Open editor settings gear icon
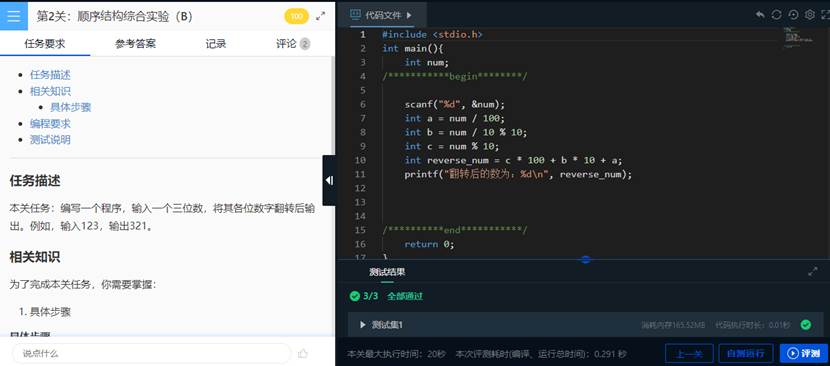The image size is (830, 366). [809, 15]
